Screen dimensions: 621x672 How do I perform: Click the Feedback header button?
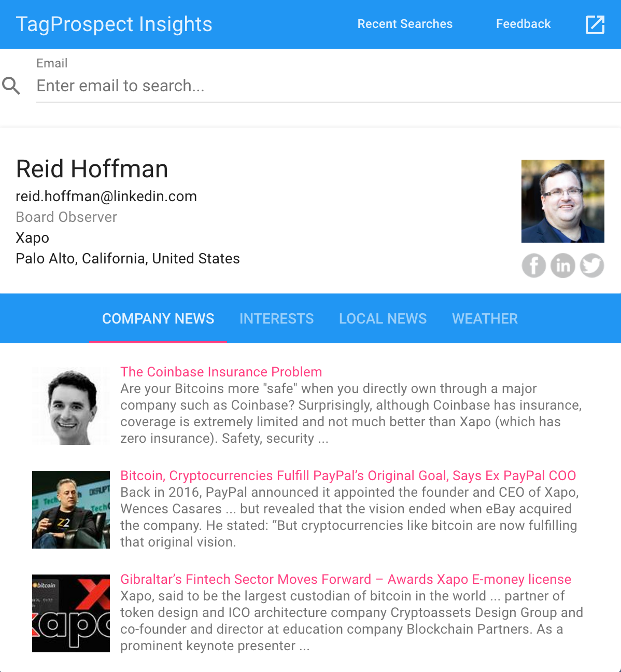(x=523, y=24)
